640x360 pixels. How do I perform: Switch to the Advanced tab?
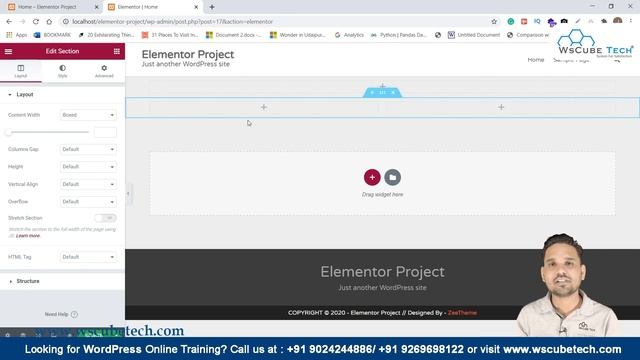click(x=104, y=71)
